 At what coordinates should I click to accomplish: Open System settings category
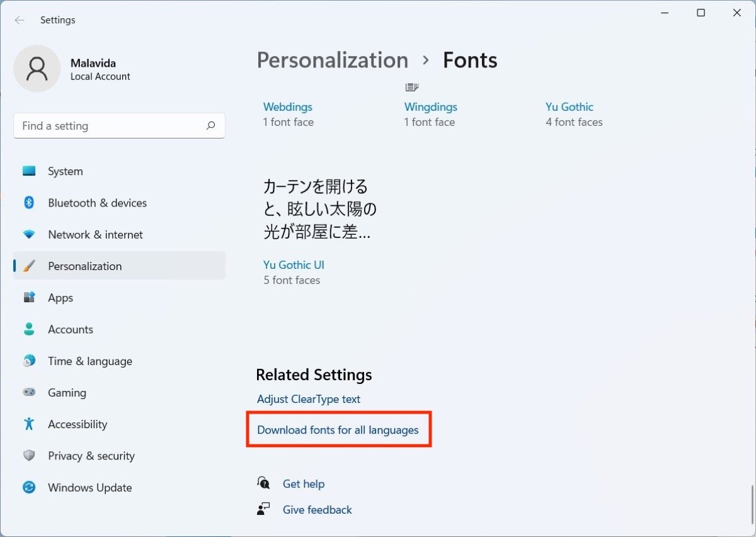(x=119, y=171)
